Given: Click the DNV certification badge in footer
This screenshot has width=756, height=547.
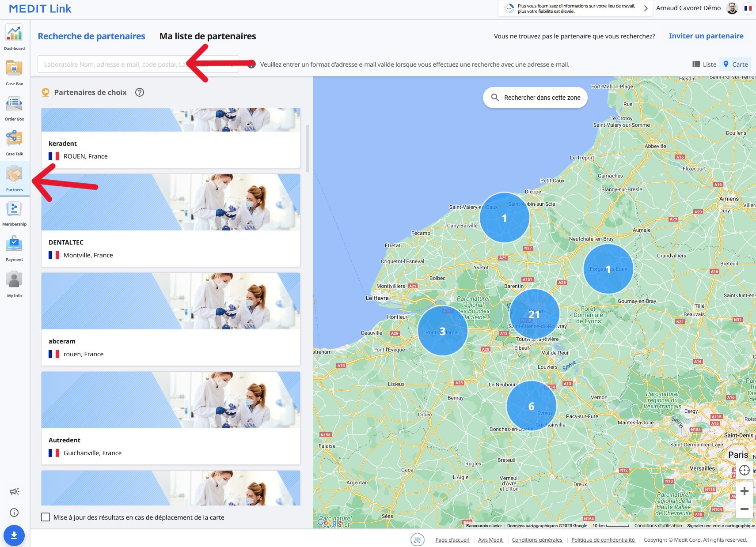Looking at the screenshot, I should 417,539.
